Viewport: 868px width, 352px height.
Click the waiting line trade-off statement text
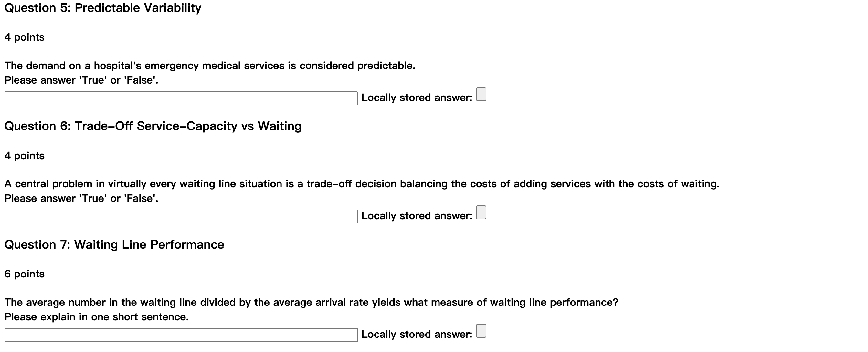[x=361, y=183]
